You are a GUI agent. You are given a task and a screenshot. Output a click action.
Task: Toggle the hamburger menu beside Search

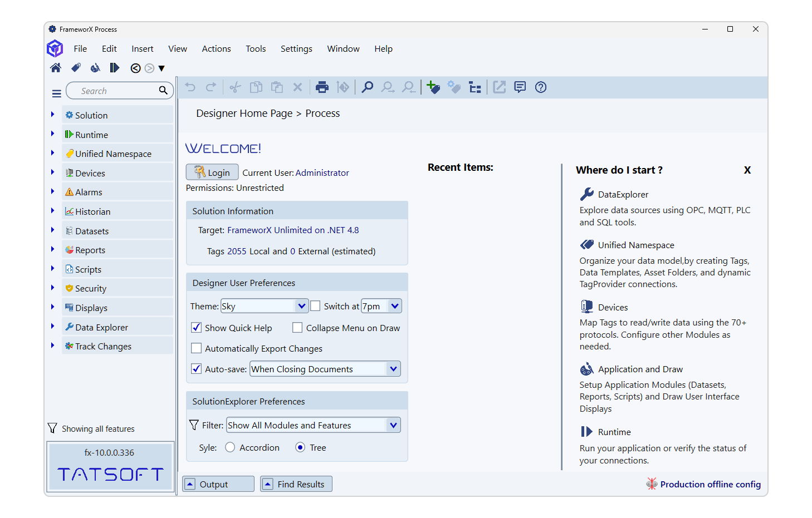(57, 93)
